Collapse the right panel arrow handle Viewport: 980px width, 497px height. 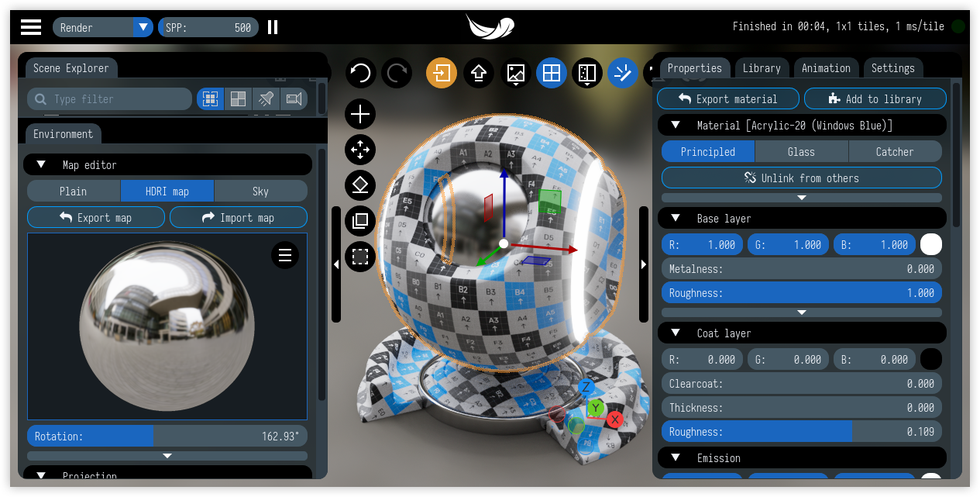click(x=644, y=264)
